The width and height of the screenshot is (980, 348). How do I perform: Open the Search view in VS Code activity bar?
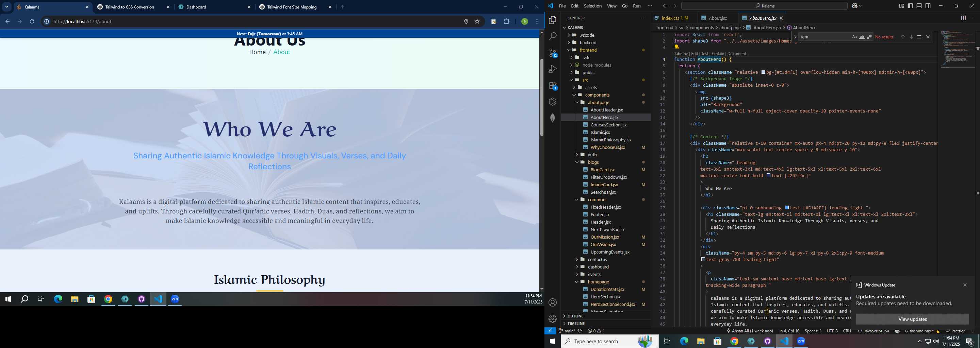pyautogui.click(x=553, y=36)
